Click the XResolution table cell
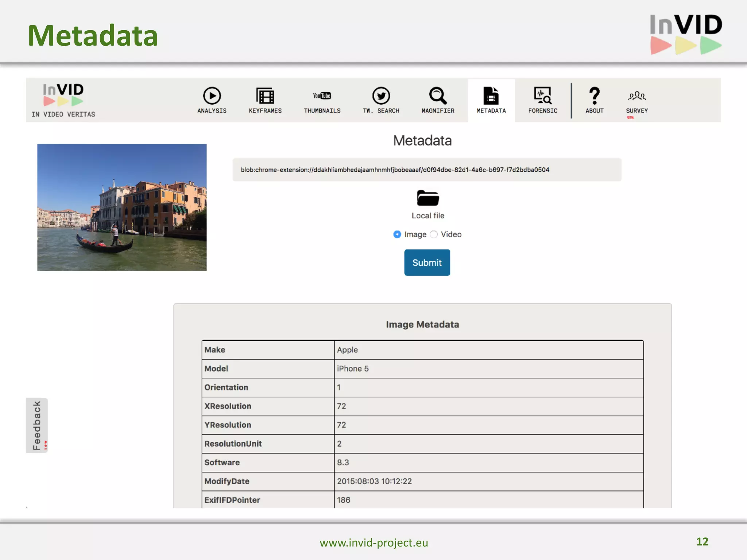 click(268, 407)
